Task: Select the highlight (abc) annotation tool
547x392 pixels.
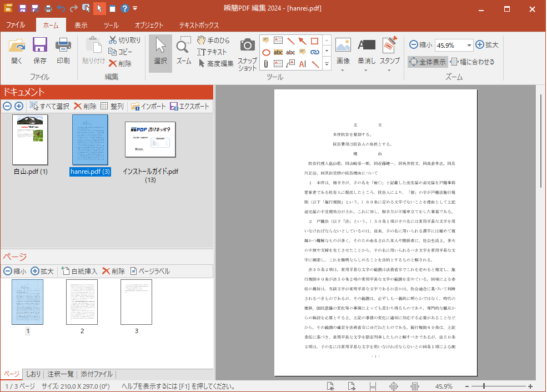Action: pyautogui.click(x=278, y=52)
